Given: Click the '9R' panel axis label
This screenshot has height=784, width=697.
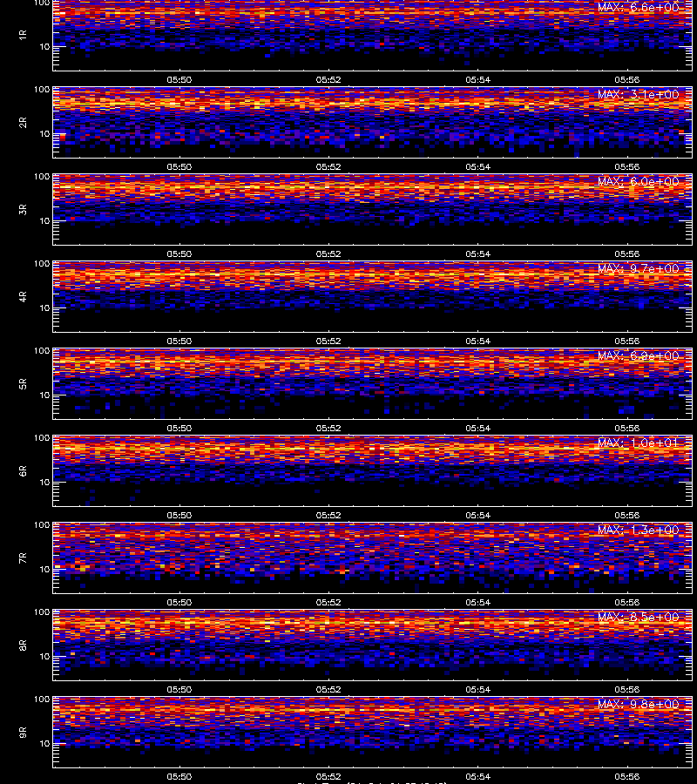Looking at the screenshot, I should 23,733.
